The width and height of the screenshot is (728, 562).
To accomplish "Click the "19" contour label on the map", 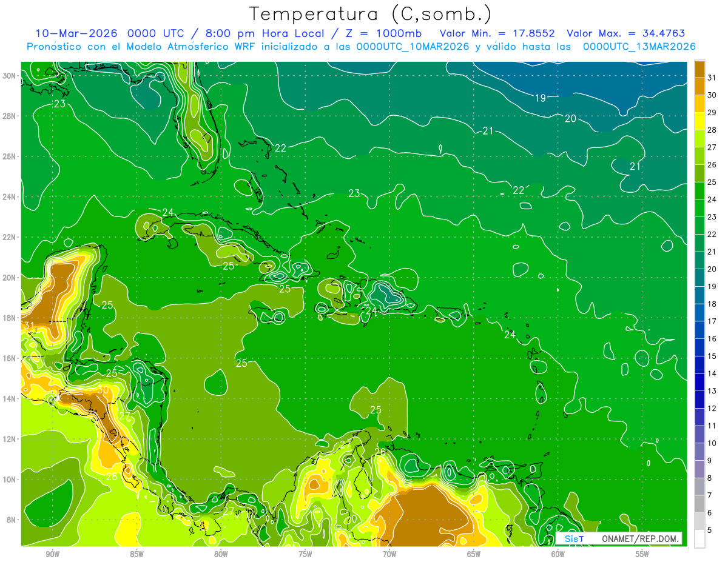I will [540, 98].
